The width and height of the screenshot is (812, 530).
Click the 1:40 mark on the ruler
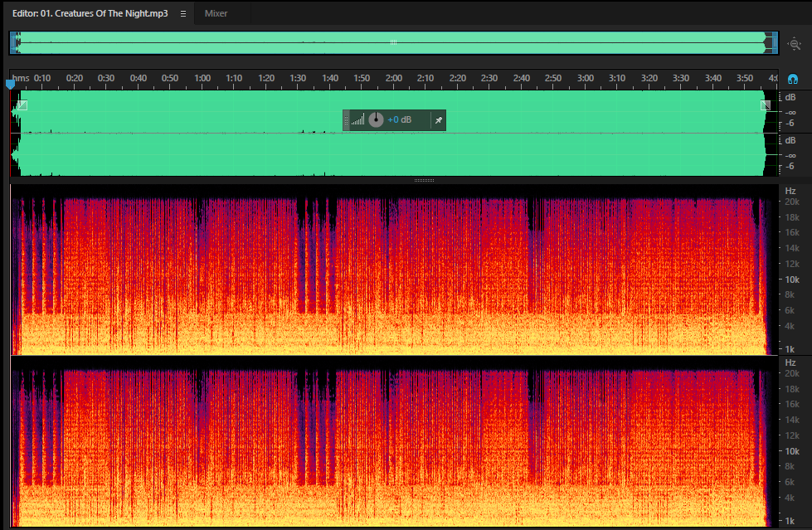click(330, 78)
